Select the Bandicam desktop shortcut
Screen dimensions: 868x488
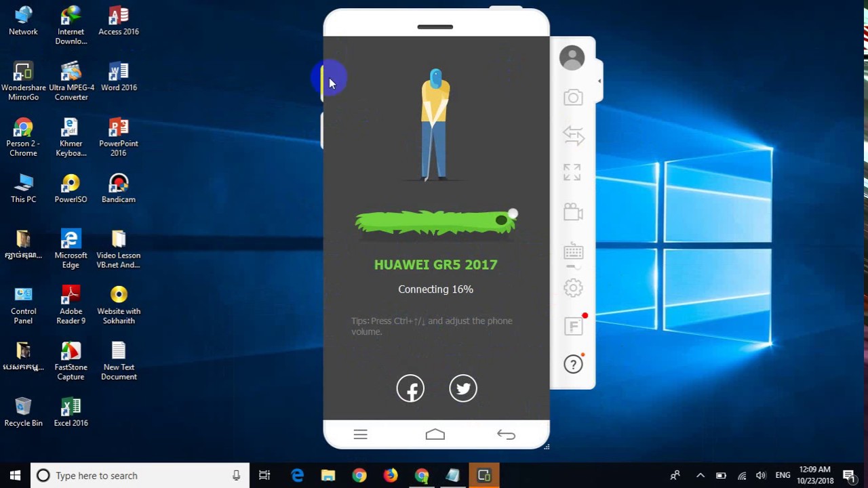[119, 188]
